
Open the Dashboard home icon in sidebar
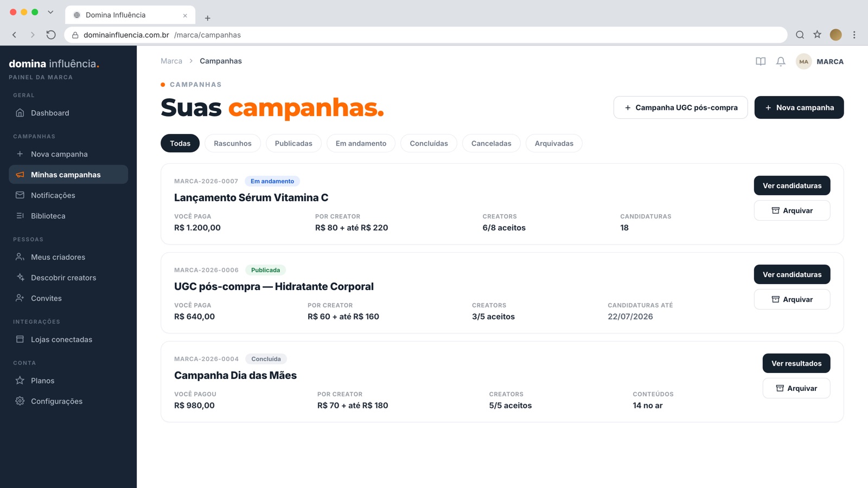coord(20,113)
